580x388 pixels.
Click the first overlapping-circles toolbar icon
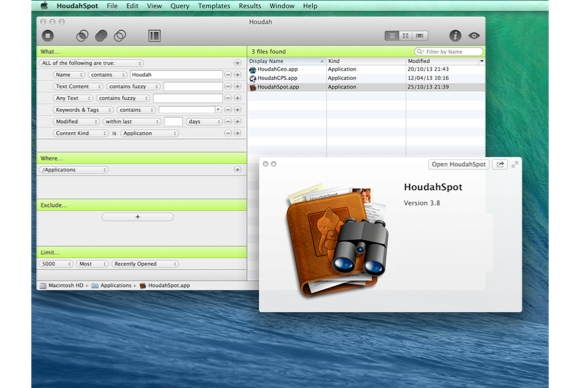(x=82, y=36)
